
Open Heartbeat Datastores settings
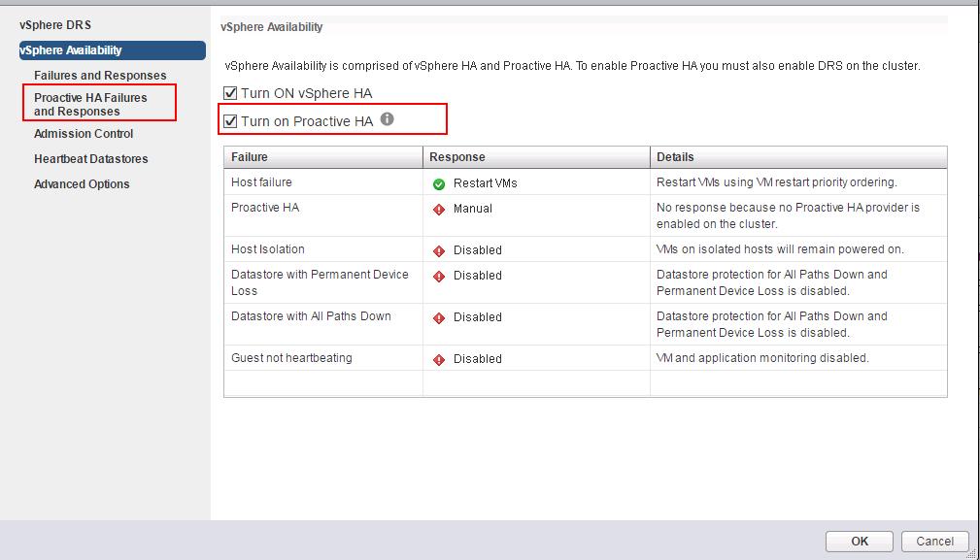(90, 159)
